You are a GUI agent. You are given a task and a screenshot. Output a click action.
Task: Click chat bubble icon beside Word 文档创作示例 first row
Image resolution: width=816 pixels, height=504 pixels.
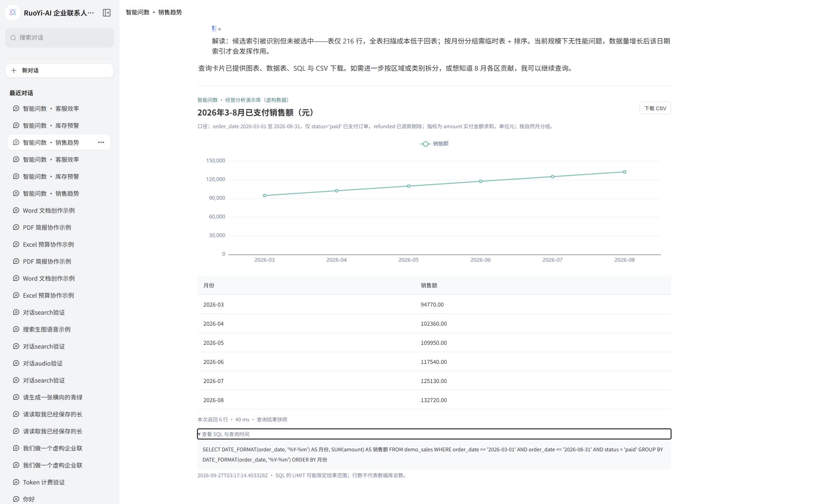[16, 211]
